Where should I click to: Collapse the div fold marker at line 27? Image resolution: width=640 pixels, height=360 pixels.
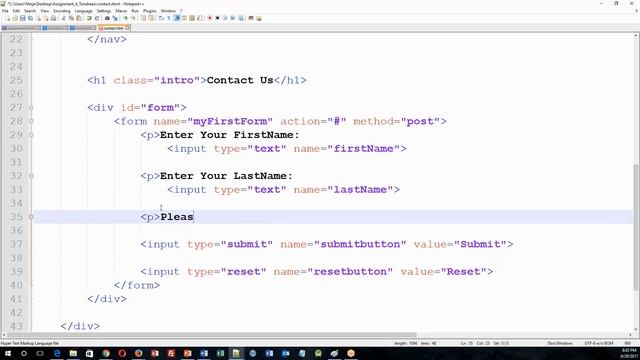31,107
